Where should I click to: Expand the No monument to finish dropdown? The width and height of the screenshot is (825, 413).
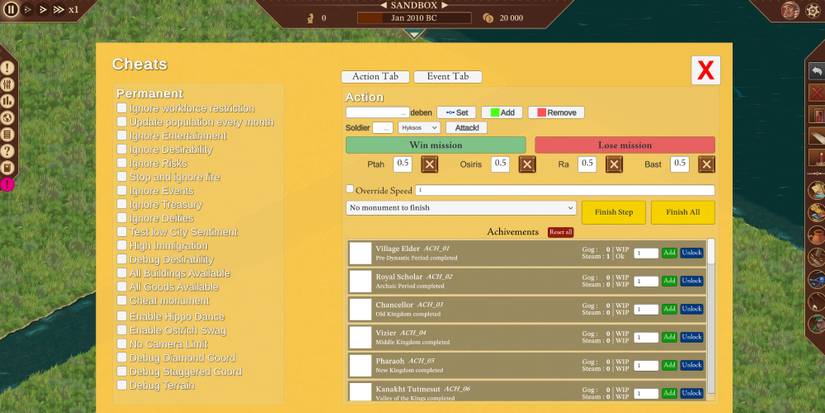(461, 208)
